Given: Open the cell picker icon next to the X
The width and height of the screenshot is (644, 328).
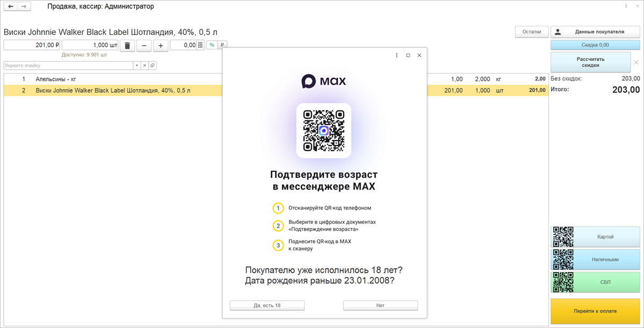Looking at the screenshot, I should coord(152,65).
